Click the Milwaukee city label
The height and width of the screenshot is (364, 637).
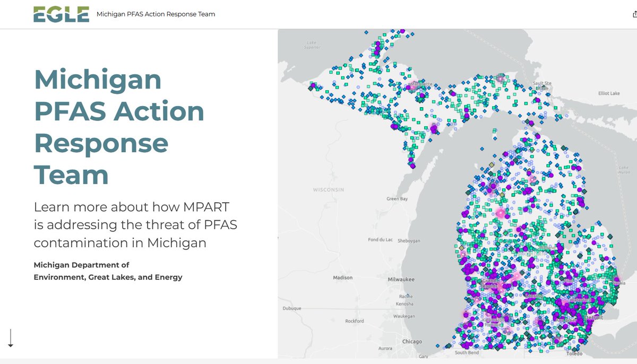point(401,279)
